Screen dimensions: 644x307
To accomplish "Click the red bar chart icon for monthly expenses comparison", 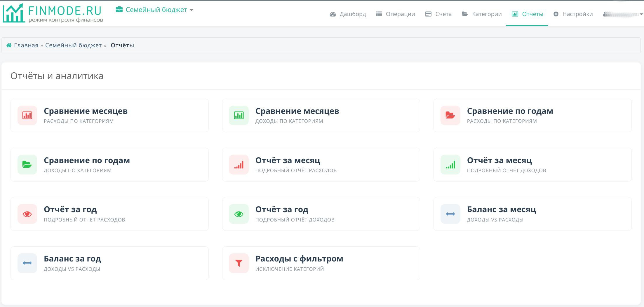I will point(27,115).
